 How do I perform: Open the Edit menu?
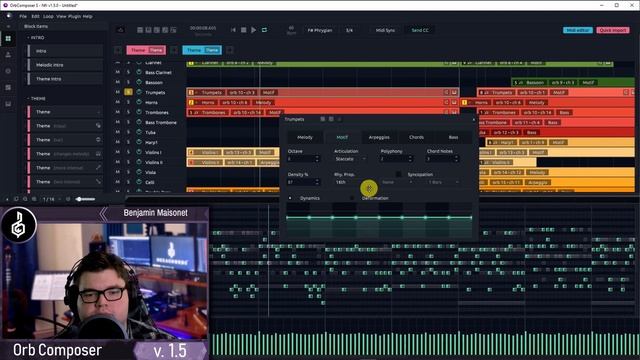click(x=36, y=16)
